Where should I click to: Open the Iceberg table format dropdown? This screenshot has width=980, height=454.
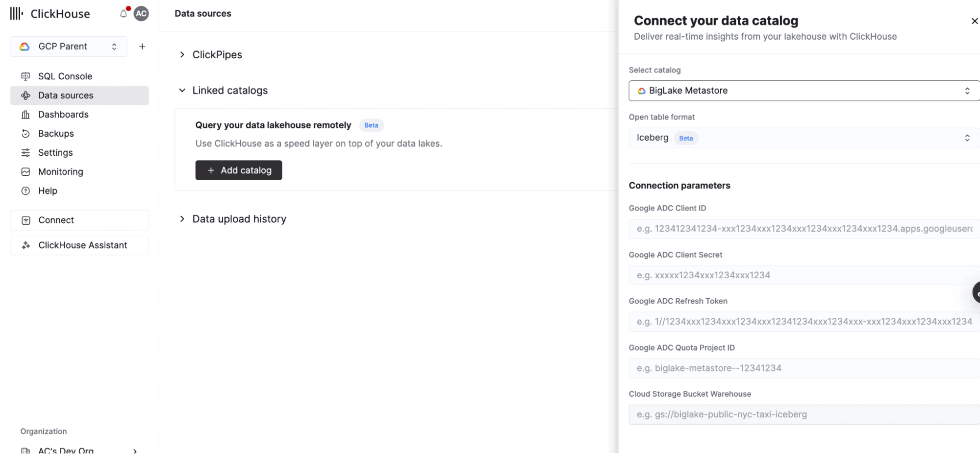pyautogui.click(x=803, y=138)
